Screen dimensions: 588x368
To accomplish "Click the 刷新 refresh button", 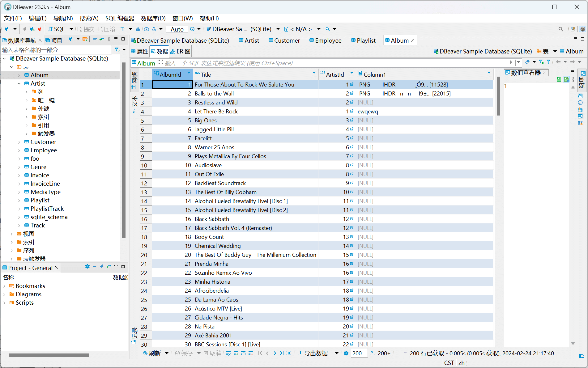I will (x=152, y=353).
